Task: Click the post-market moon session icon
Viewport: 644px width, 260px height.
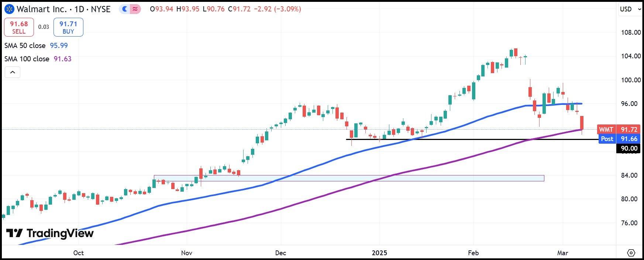Action: [125, 9]
